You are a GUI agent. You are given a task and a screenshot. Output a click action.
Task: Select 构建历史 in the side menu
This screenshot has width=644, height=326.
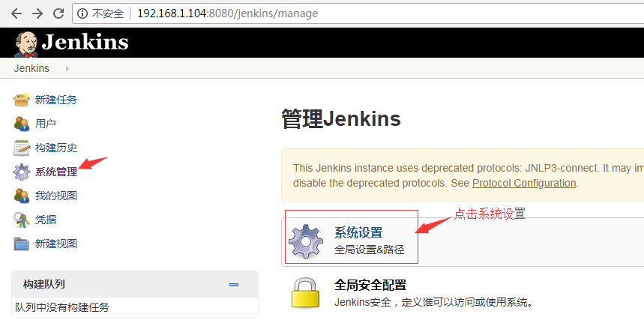[56, 148]
